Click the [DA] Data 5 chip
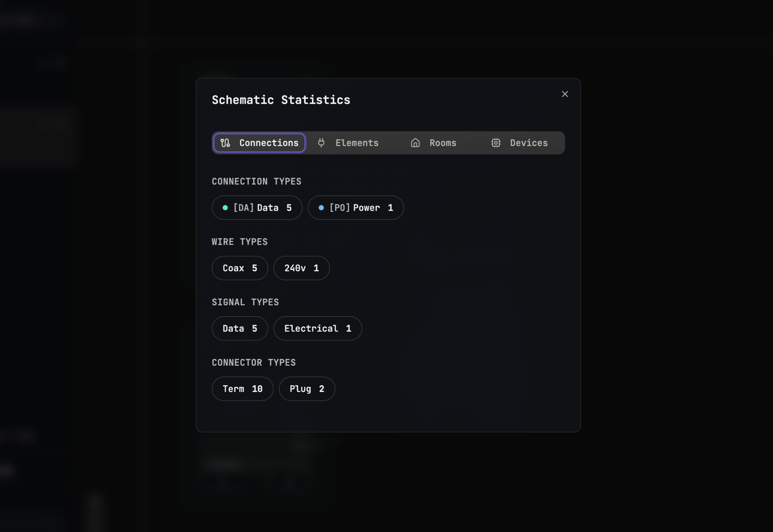 257,208
